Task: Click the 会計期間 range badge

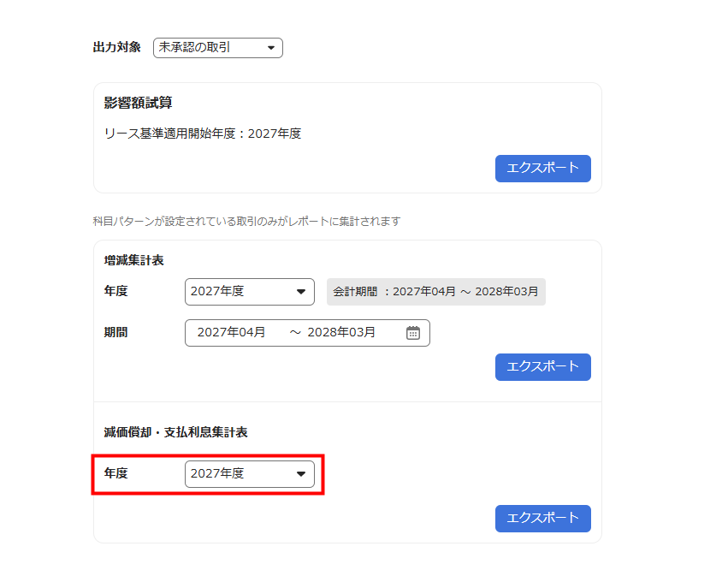Action: coord(435,292)
